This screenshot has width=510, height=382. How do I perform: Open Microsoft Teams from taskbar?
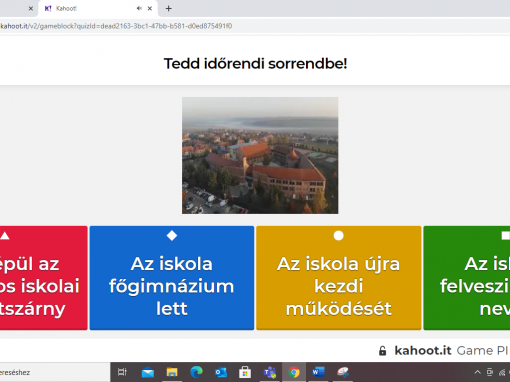pyautogui.click(x=270, y=372)
